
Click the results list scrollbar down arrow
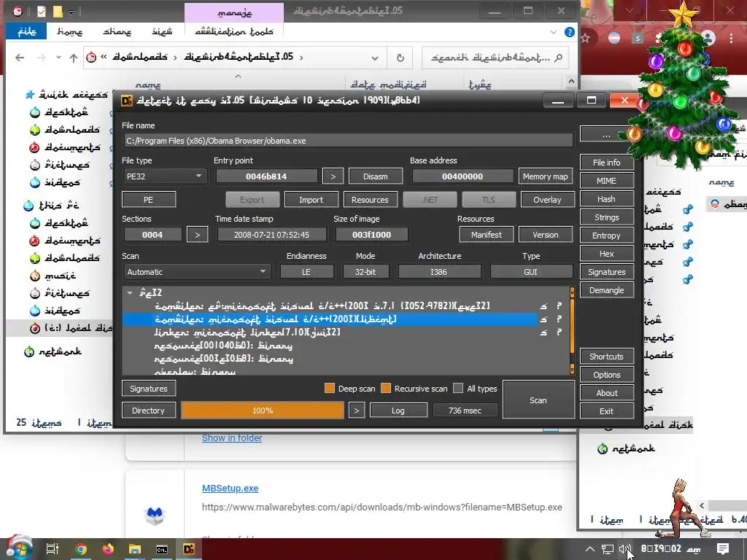point(572,369)
